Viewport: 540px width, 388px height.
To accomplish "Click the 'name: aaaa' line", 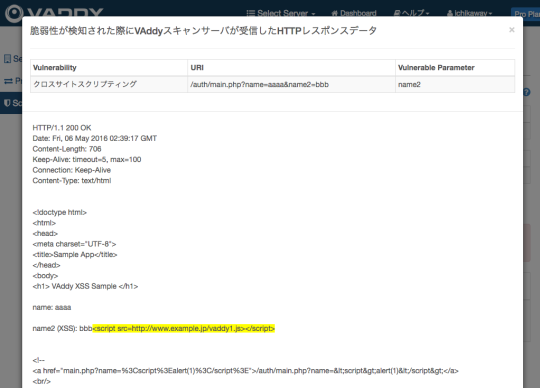I will click(52, 307).
